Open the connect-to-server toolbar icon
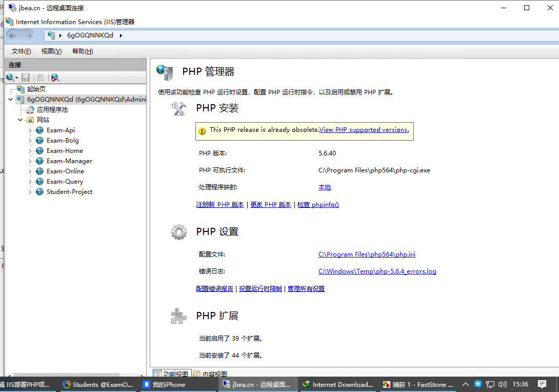Screen dimensions: 559x392 click(x=10, y=77)
